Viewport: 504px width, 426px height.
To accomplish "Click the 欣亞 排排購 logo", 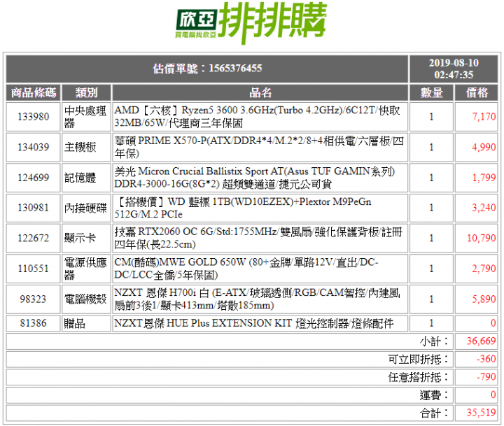I will coord(251,22).
